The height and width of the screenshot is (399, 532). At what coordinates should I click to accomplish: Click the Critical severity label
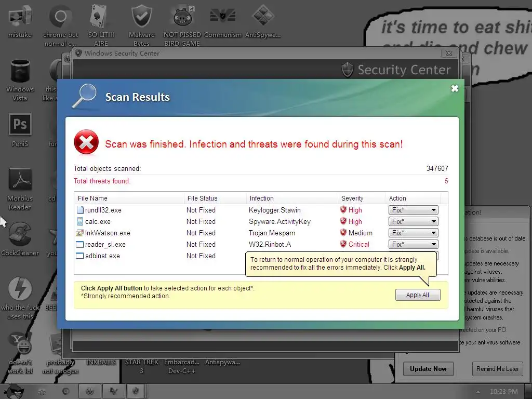pyautogui.click(x=358, y=244)
